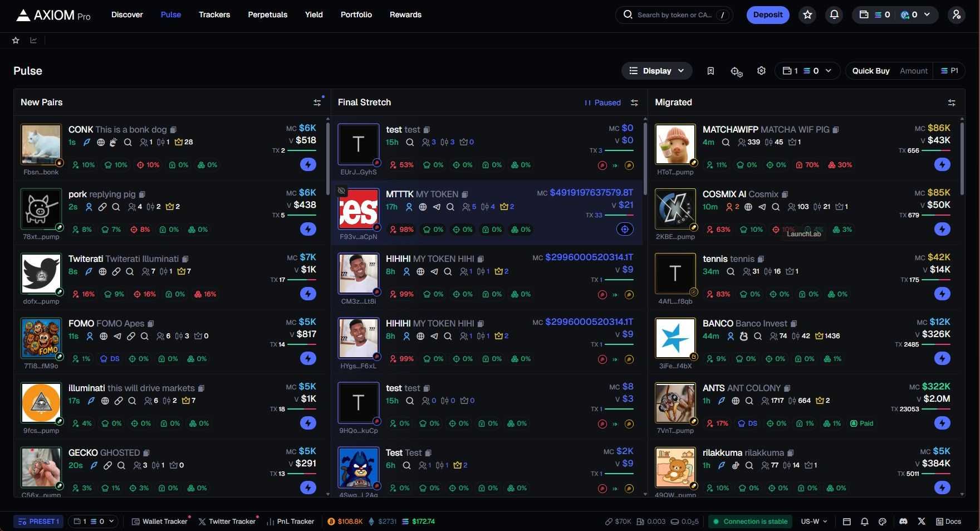980x531 pixels.
Task: Open New Pairs filter sliders icon
Action: (x=317, y=103)
